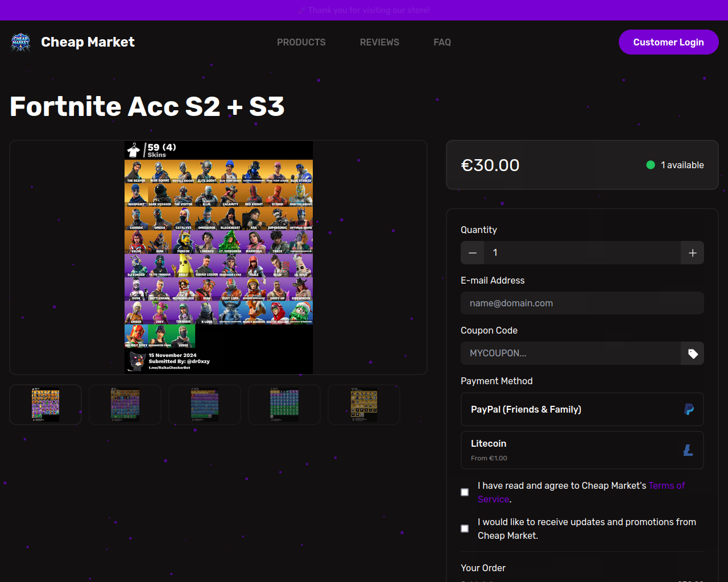Screen dimensions: 728x582
Task: Click the 'Payment Method' label
Action: pos(497,381)
